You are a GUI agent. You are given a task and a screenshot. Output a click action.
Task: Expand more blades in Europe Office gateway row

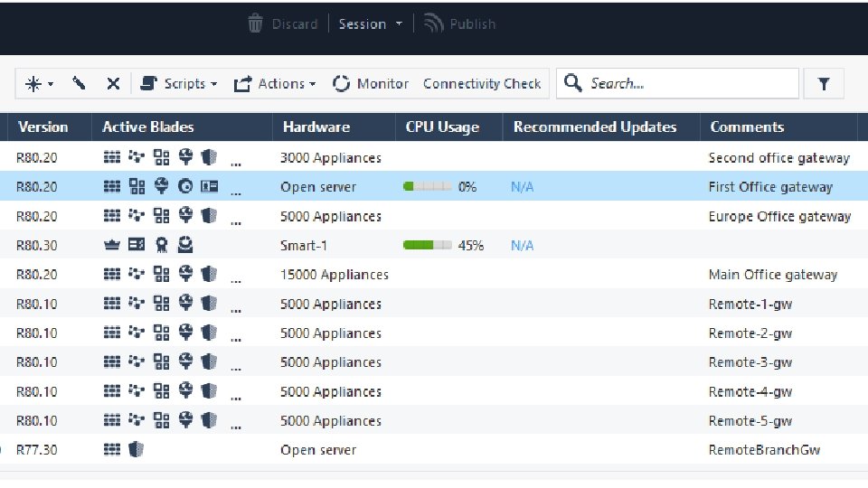coord(236,222)
